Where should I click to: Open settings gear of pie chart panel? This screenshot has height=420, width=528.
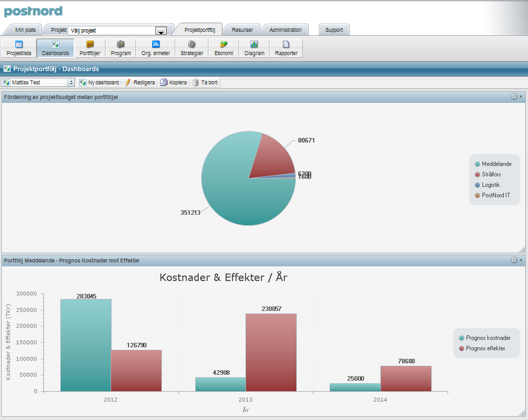(x=514, y=96)
